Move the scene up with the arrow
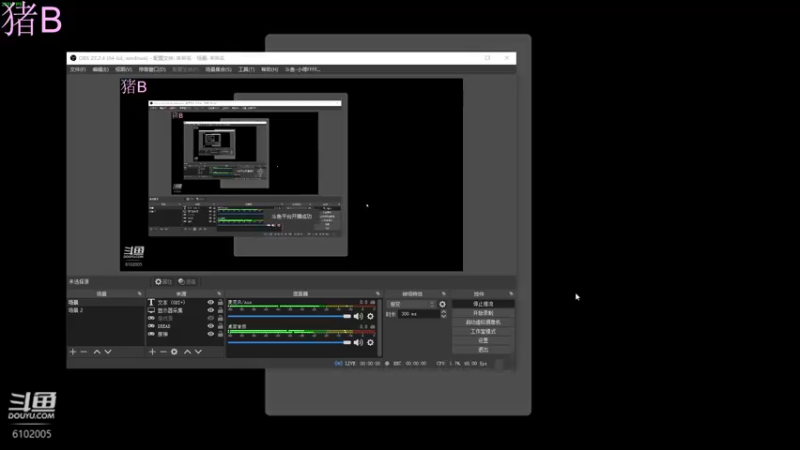Screen dimensions: 800x450 97,352
